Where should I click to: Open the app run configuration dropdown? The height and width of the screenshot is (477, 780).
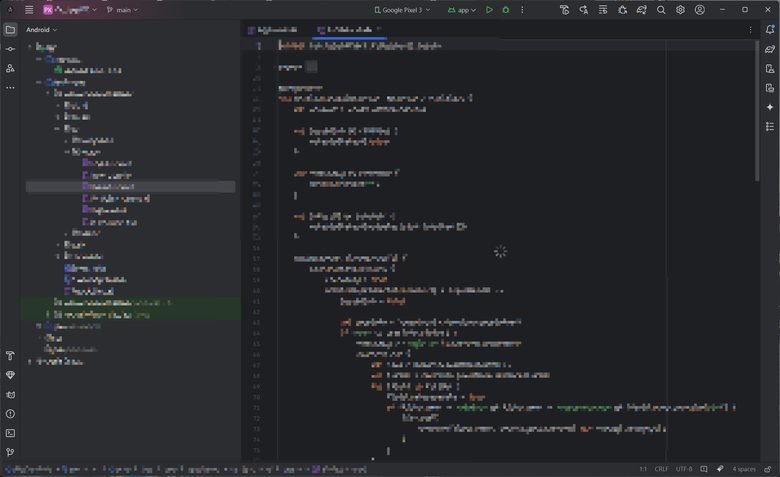coord(462,9)
